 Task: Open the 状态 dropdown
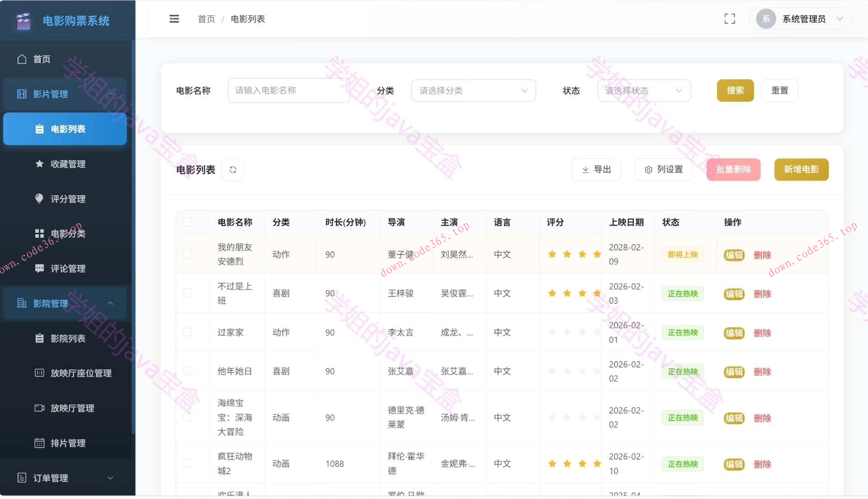[x=643, y=90]
